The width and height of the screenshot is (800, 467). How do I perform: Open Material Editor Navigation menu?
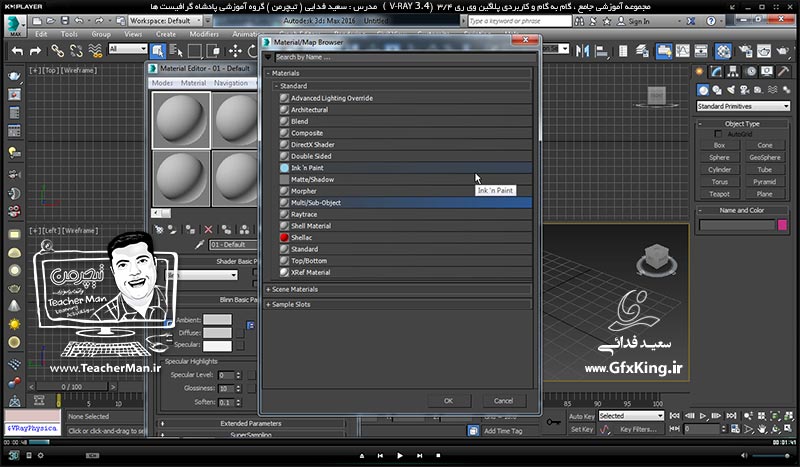(x=231, y=83)
